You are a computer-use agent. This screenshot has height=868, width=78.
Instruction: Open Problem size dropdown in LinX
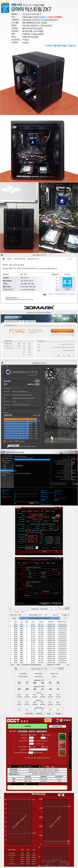coord(21,615)
